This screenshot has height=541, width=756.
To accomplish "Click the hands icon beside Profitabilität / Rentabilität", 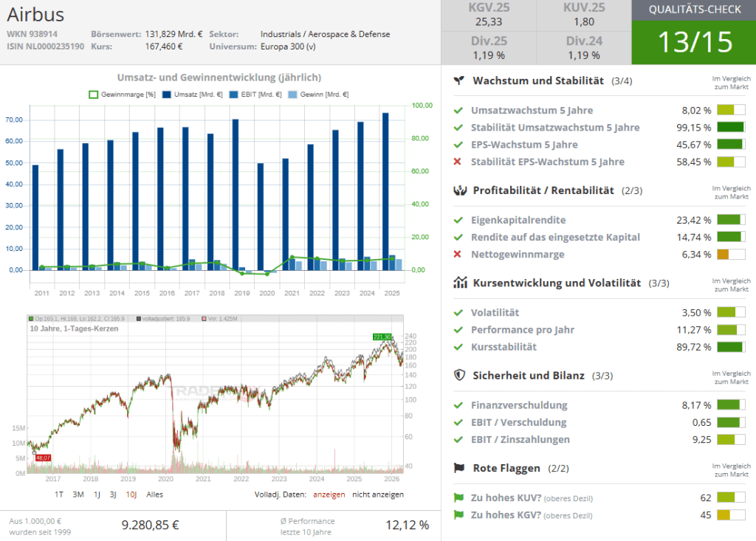I will pyautogui.click(x=459, y=190).
